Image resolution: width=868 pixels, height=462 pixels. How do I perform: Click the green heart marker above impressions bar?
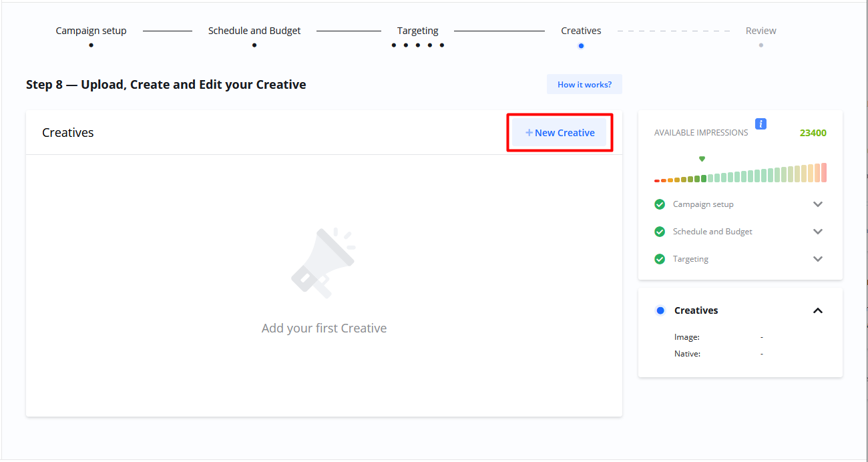[702, 159]
